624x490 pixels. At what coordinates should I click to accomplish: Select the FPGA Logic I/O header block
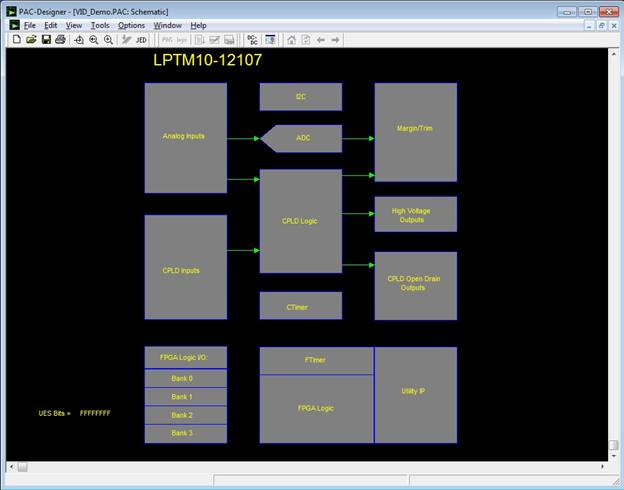(186, 357)
